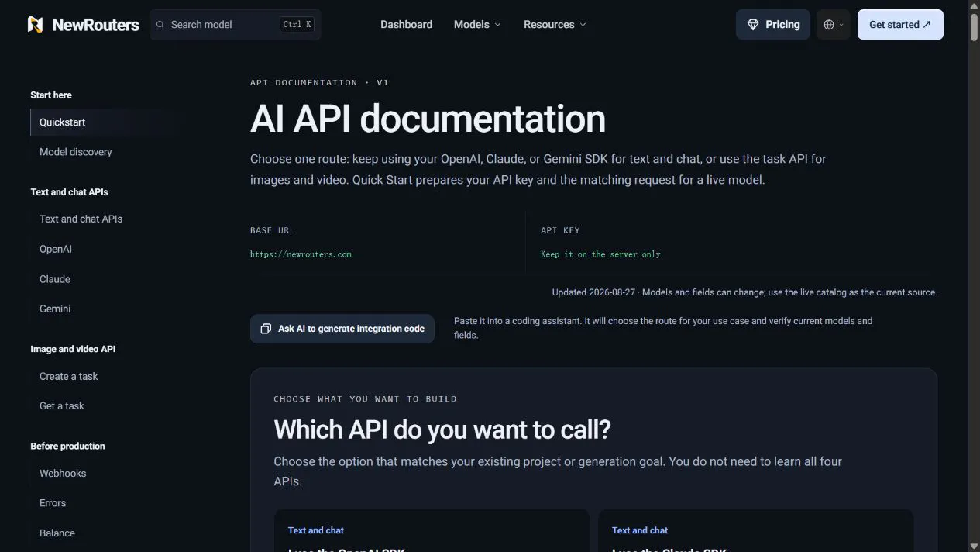Open Errors sidebar link

[53, 503]
